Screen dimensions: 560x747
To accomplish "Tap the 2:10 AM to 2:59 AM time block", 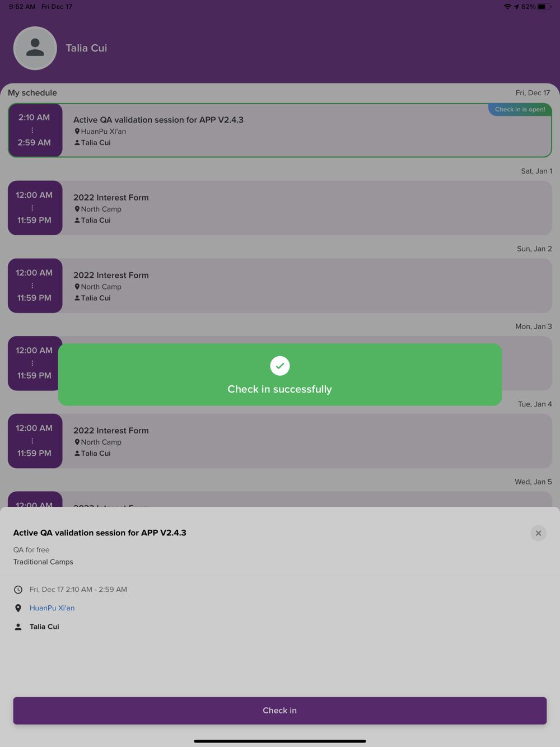I will 35,130.
